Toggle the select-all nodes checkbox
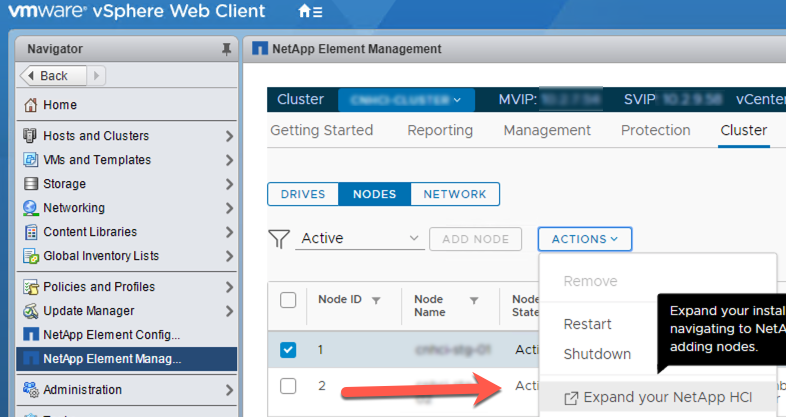This screenshot has width=786, height=417. point(288,300)
